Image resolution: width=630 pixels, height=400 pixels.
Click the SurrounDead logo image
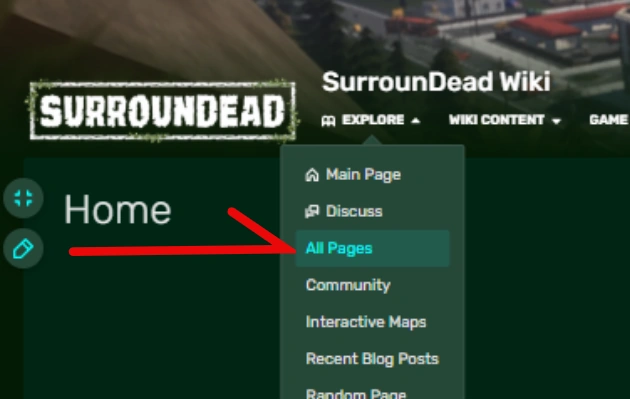tap(162, 111)
